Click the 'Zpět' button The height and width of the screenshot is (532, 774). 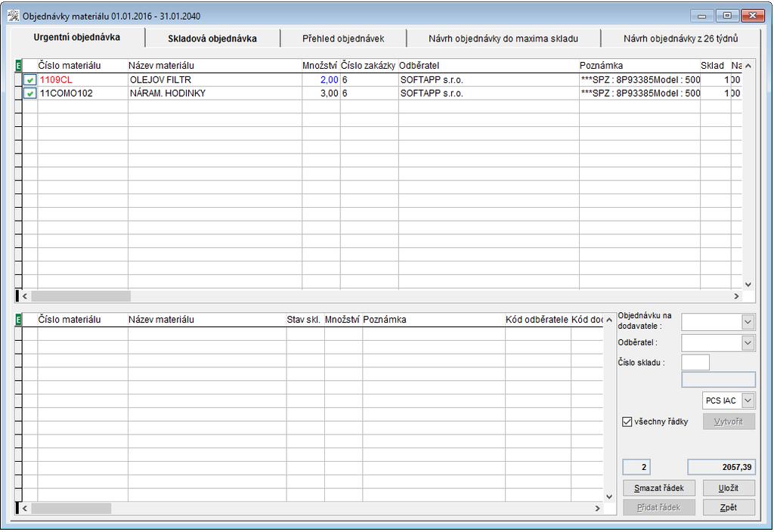[x=729, y=507]
